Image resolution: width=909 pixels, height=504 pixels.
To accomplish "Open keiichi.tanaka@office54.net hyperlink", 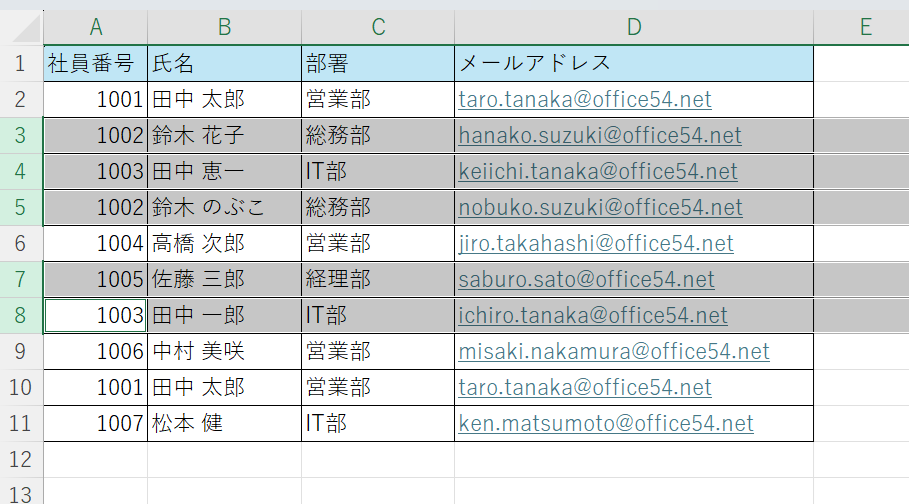I will tap(598, 171).
